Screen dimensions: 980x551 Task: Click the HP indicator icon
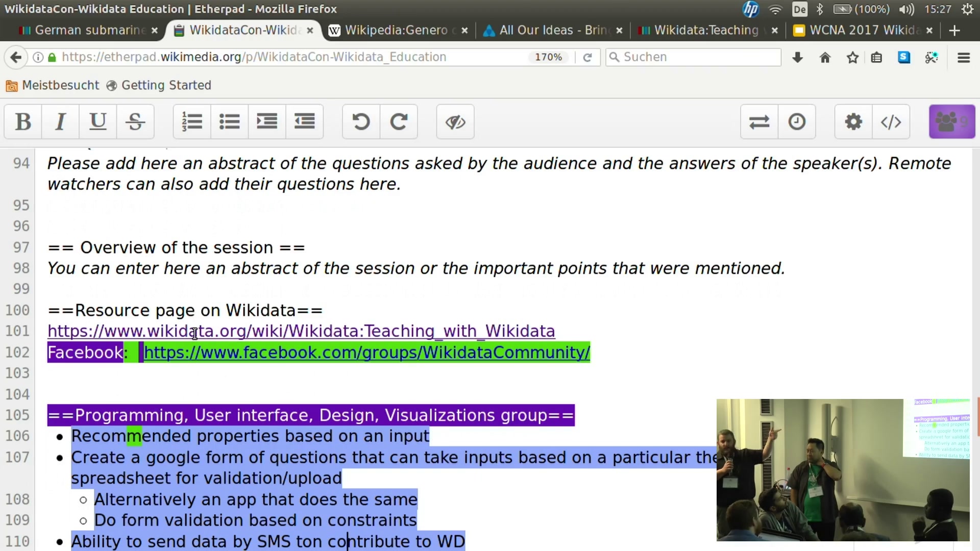(750, 9)
